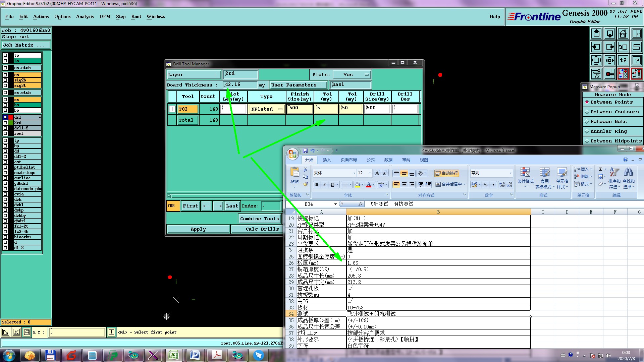
Task: Open the Excel Name Box dropdown arrow
Action: tap(335, 204)
